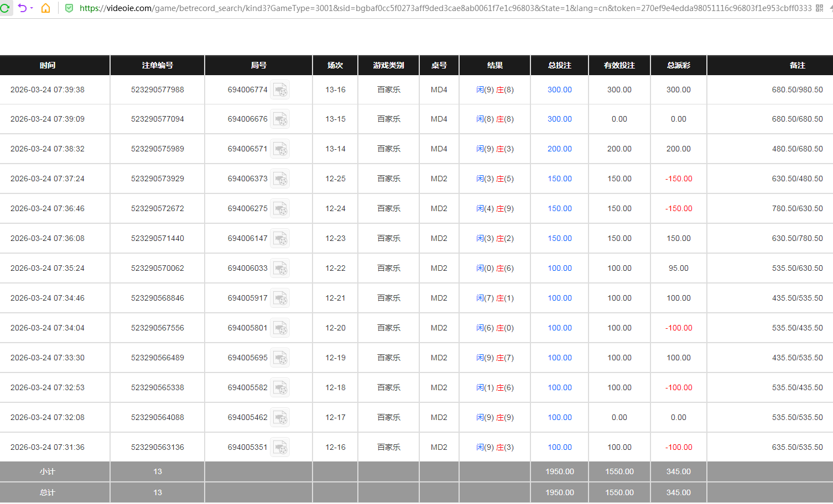Click the 总投注 column header

[x=559, y=65]
